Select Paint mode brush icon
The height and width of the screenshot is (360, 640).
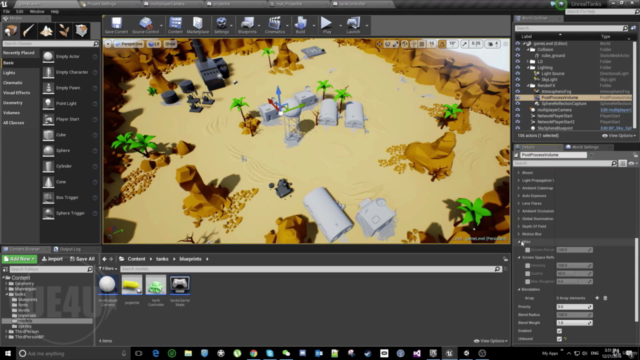28,31
